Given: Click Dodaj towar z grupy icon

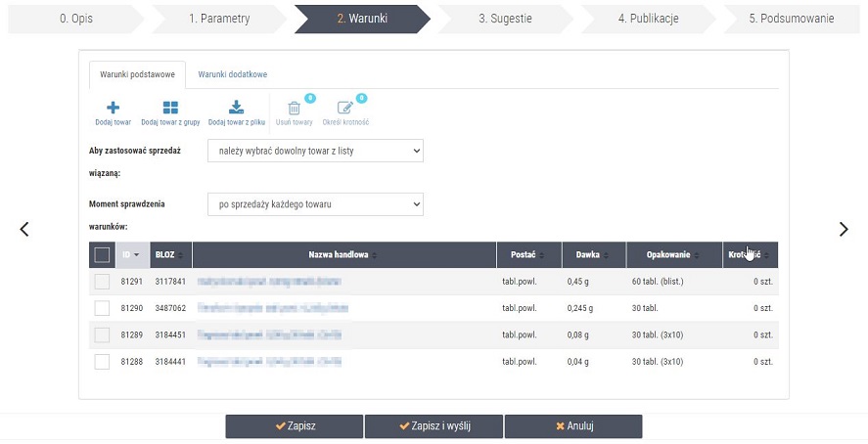Looking at the screenshot, I should click(170, 108).
